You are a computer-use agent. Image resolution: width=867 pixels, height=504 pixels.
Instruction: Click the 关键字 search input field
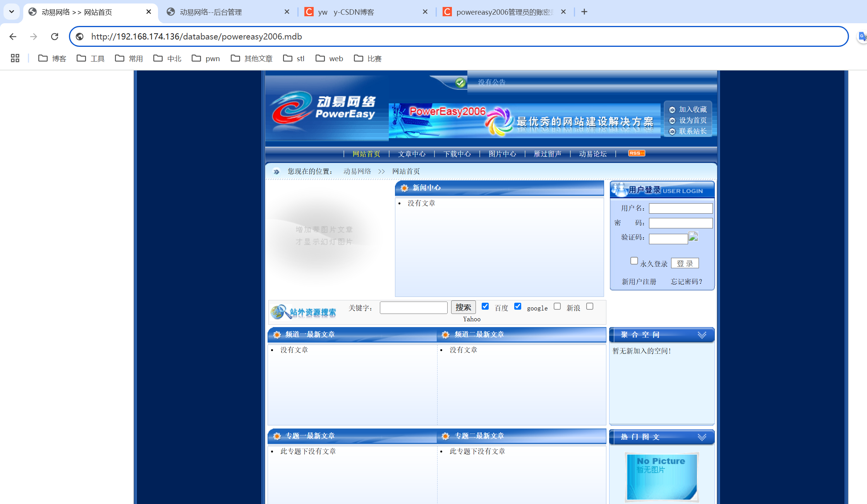[414, 308]
